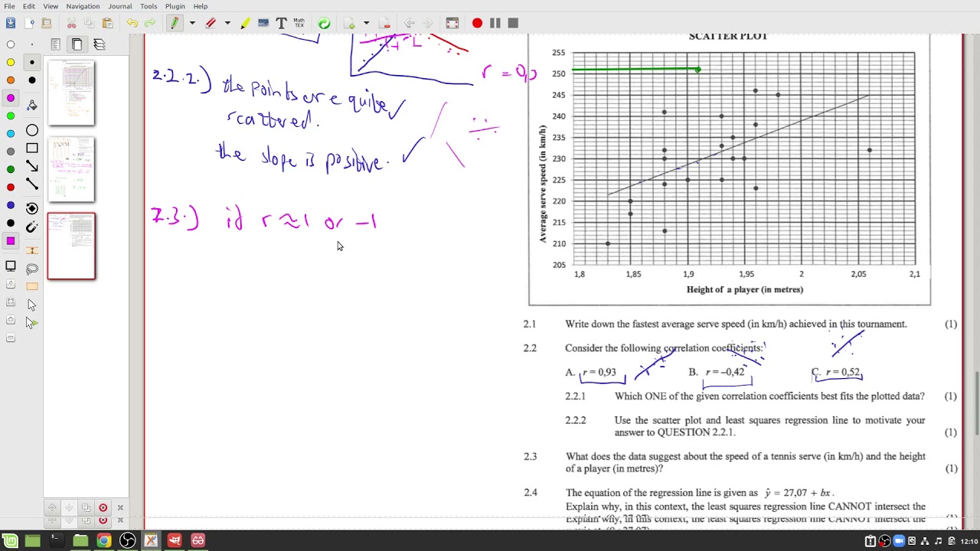Open the first page thumbnail

[71, 93]
